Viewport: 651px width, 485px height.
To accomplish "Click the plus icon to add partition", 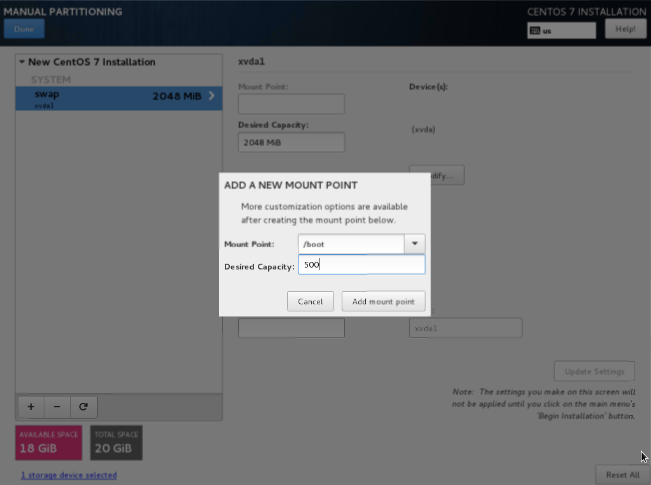I will click(31, 407).
